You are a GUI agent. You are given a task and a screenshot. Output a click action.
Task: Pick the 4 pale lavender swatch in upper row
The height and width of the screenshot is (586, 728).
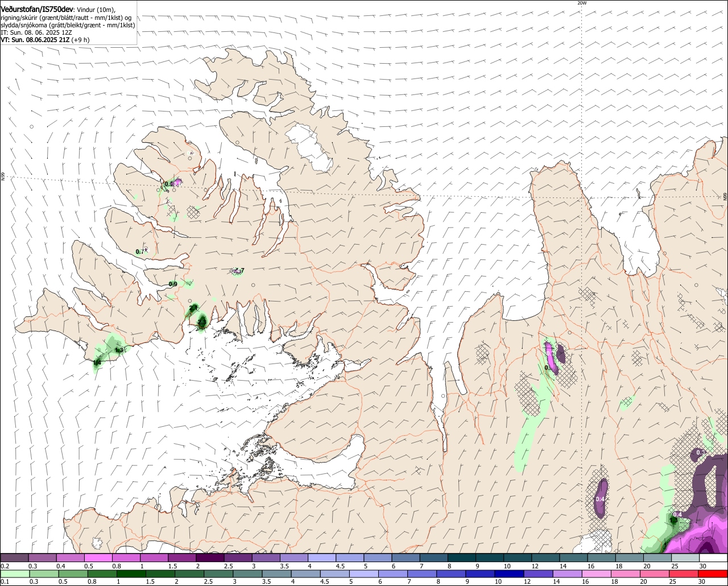coord(321,558)
